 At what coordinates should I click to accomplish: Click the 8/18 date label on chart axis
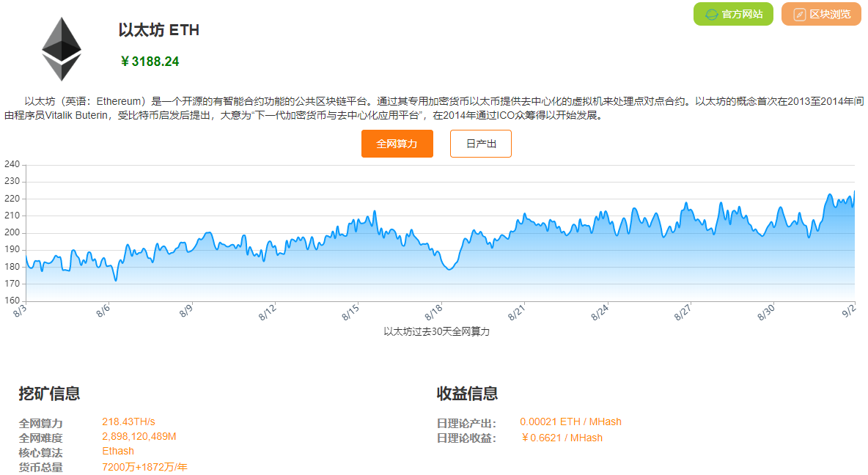[x=433, y=312]
